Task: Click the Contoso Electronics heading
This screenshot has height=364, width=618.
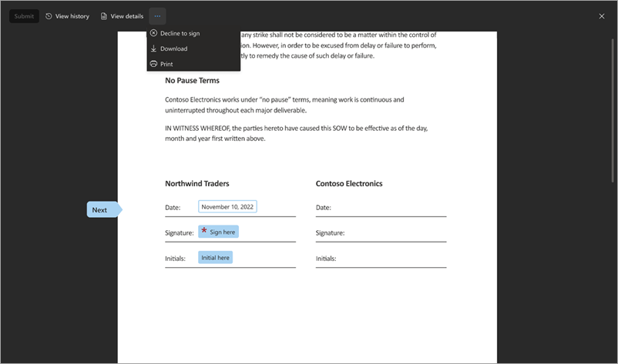Action: click(349, 183)
